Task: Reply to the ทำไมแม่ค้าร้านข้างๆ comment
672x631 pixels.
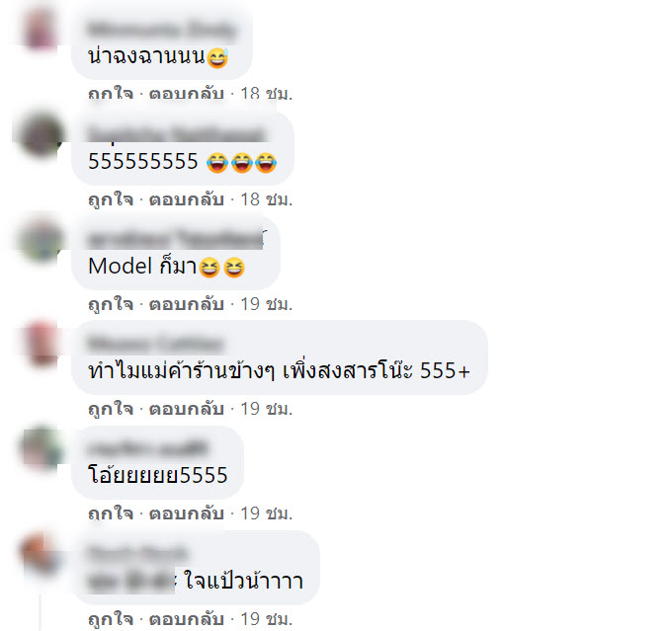Action: (x=187, y=409)
